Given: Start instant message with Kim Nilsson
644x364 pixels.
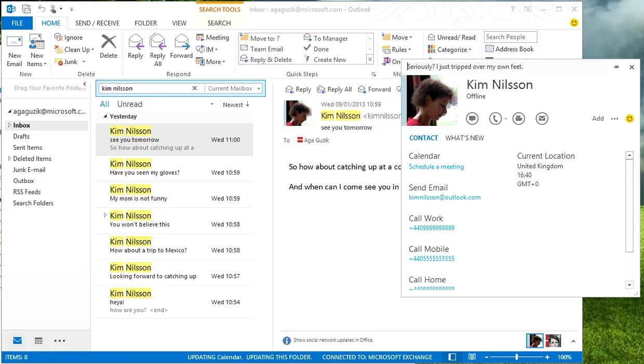Looking at the screenshot, I should click(x=472, y=119).
